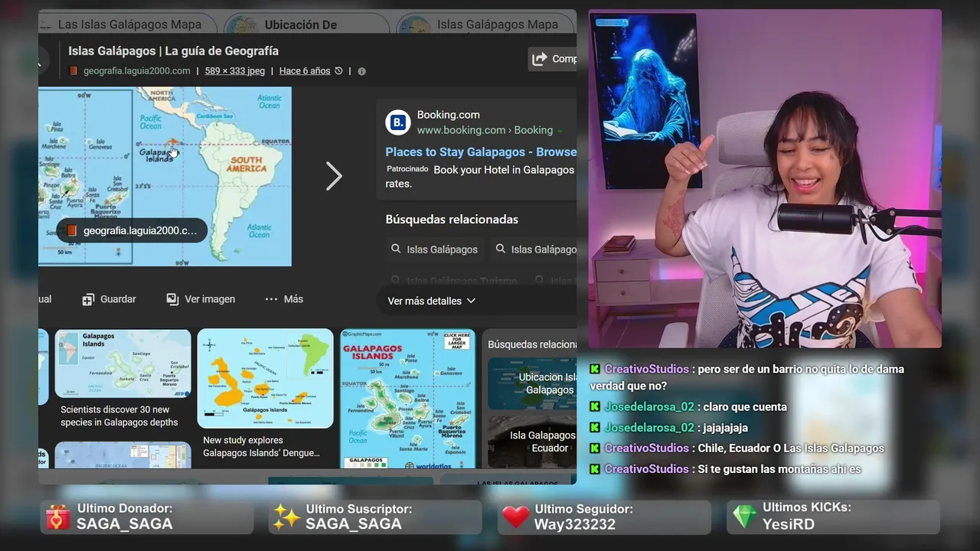Open the main Galapagos South America map image

[x=165, y=176]
